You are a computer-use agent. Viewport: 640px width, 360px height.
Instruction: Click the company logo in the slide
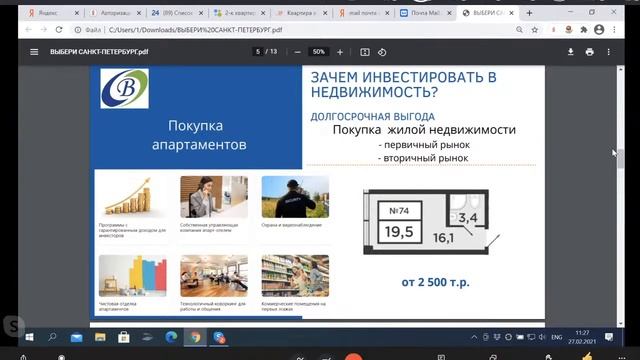click(124, 89)
